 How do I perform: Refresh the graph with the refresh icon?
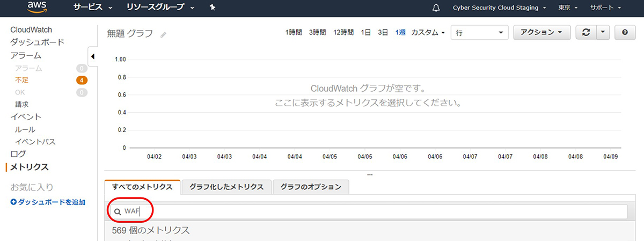pos(586,32)
